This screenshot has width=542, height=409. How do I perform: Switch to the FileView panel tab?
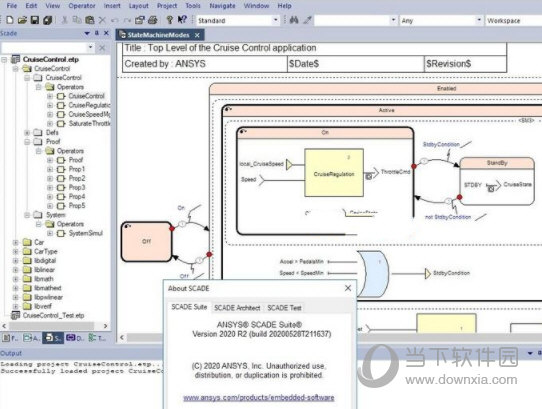10,338
